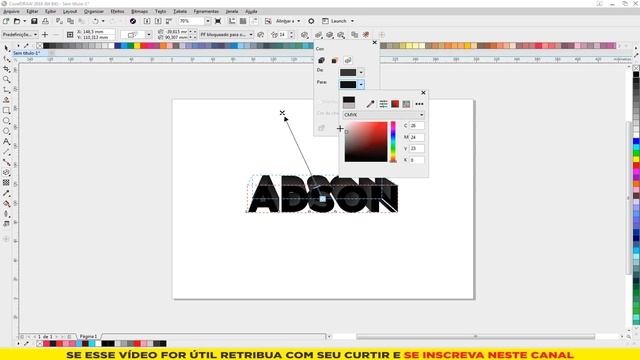Pick the yellow swatch in top palette
The image size is (640, 360).
pos(137,46)
